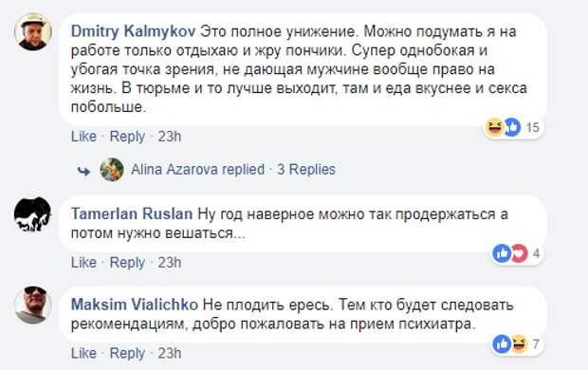Screen dimensions: 588x370
Task: Click the thumbs-up icon on Dmitry's comment
Action: point(511,127)
